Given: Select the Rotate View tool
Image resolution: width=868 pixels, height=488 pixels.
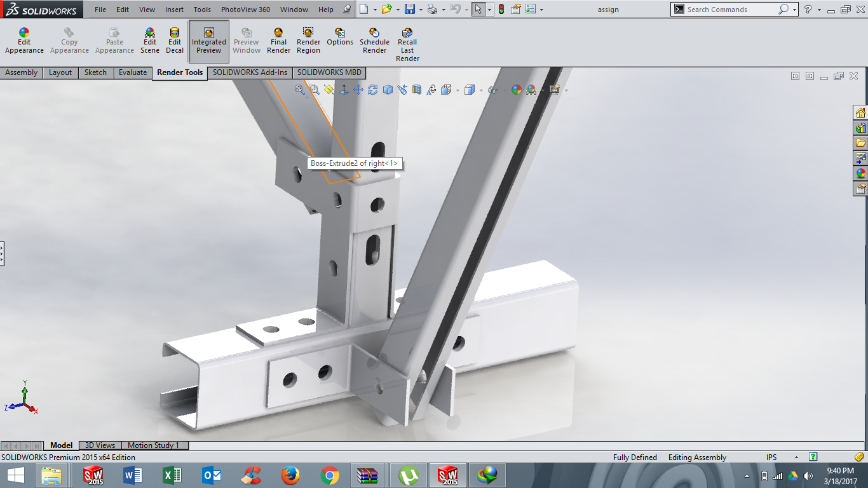Looking at the screenshot, I should 373,90.
